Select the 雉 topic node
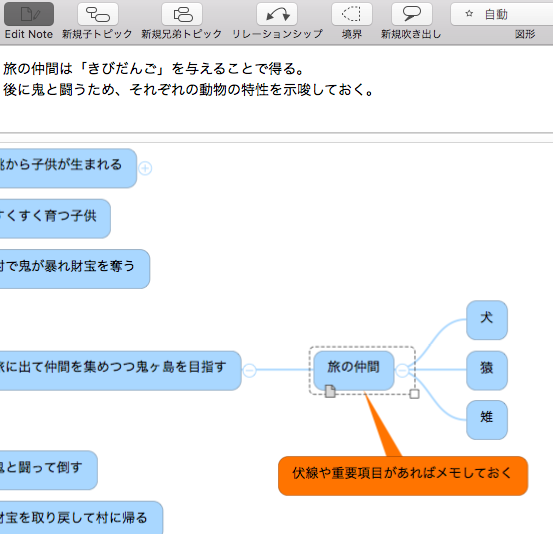 (x=487, y=420)
